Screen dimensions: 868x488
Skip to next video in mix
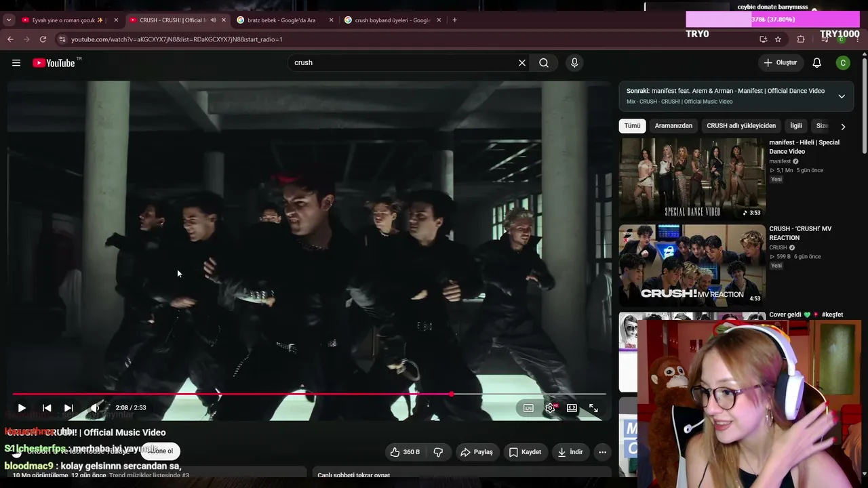pyautogui.click(x=68, y=408)
